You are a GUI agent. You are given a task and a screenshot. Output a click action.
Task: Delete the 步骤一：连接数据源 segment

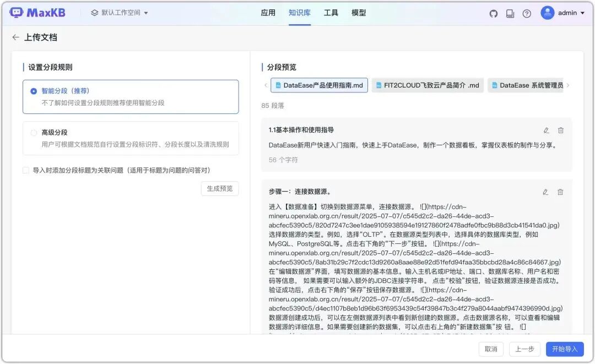click(x=560, y=192)
